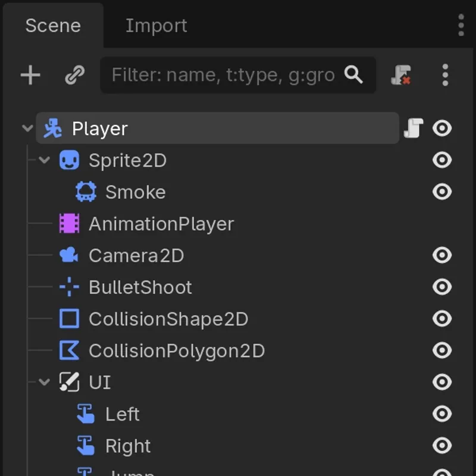Hide the Smoke node

(x=441, y=192)
